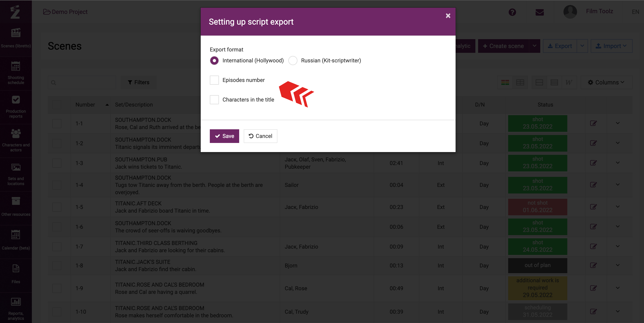Click D/N column header
Screen dimensions: 644x323
(480, 104)
